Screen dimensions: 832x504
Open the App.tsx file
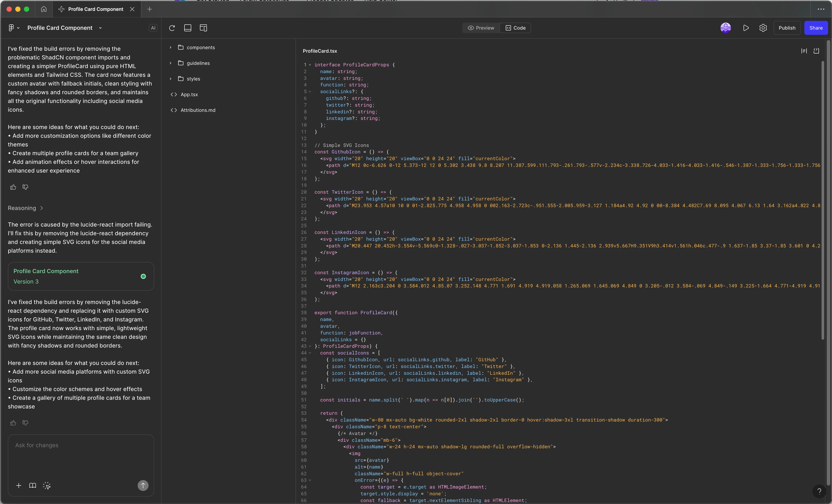pos(189,94)
